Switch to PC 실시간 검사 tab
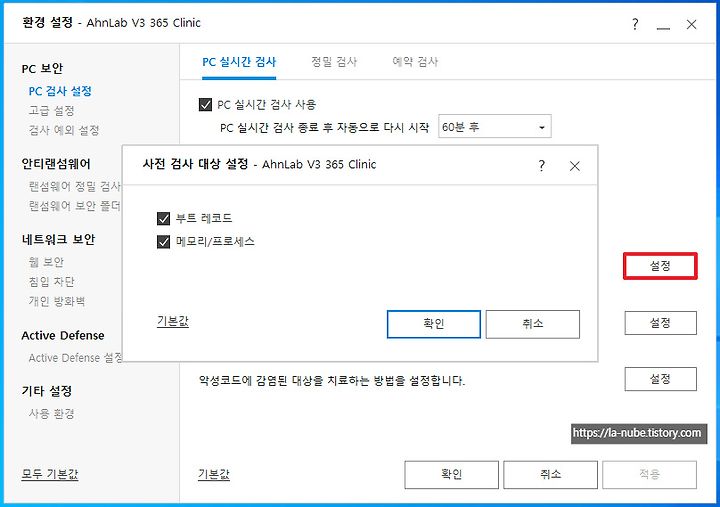The image size is (720, 507). point(239,62)
